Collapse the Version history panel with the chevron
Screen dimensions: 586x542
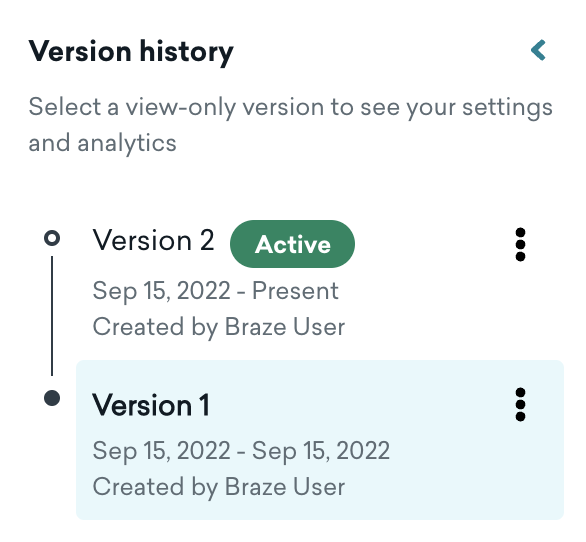(x=539, y=50)
